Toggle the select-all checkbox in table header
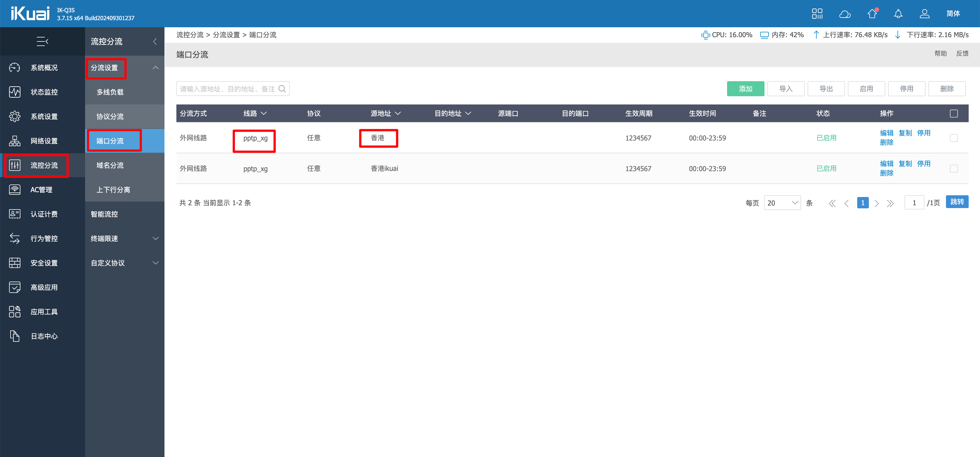This screenshot has width=980, height=457. point(953,114)
